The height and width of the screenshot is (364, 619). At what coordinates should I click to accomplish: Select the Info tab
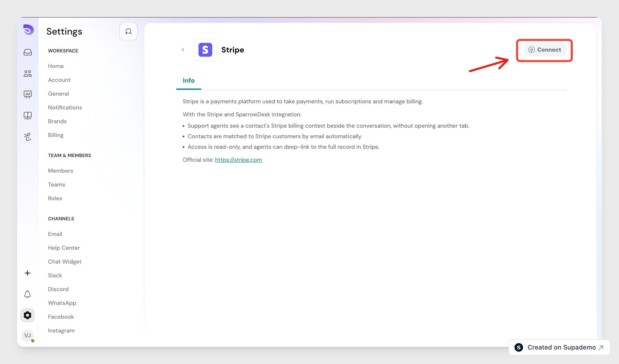tap(189, 81)
